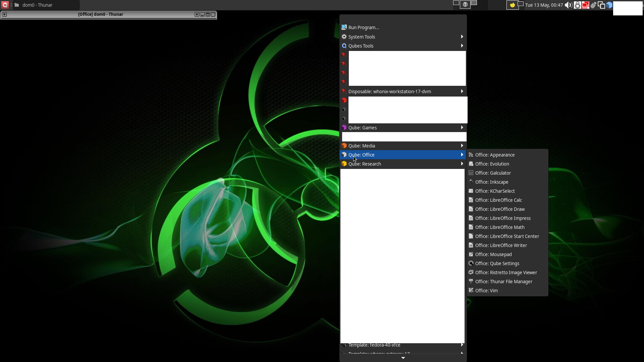This screenshot has width=644, height=362.
Task: Launch Office: Galculator
Action: click(x=492, y=173)
